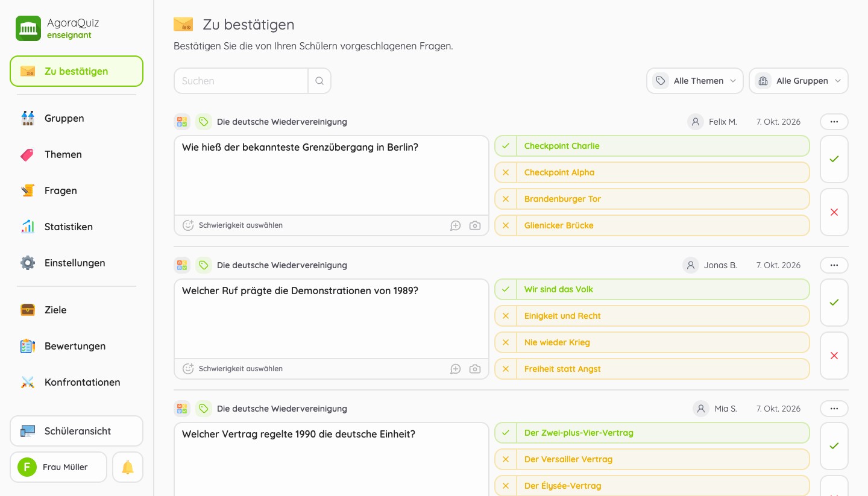This screenshot has width=868, height=496.
Task: Click the AgoraQuiz logo icon
Action: (x=28, y=28)
